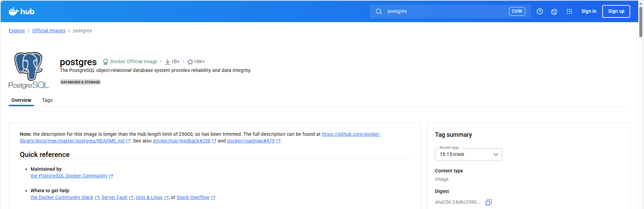Open the help question mark icon

coord(540,11)
